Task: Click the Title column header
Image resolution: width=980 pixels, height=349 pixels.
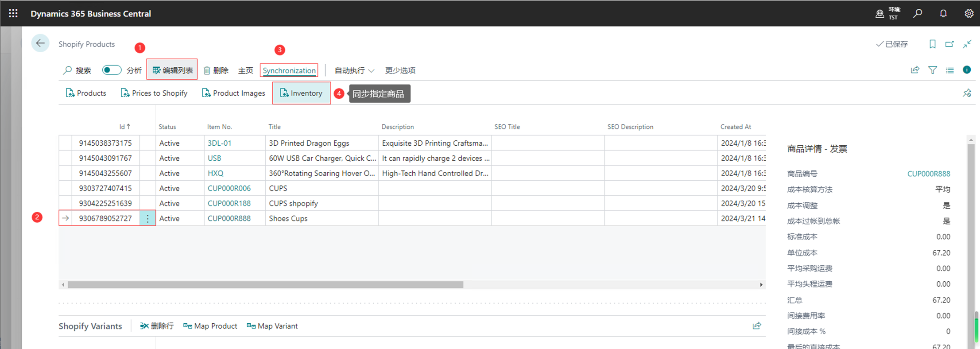Action: coord(275,127)
